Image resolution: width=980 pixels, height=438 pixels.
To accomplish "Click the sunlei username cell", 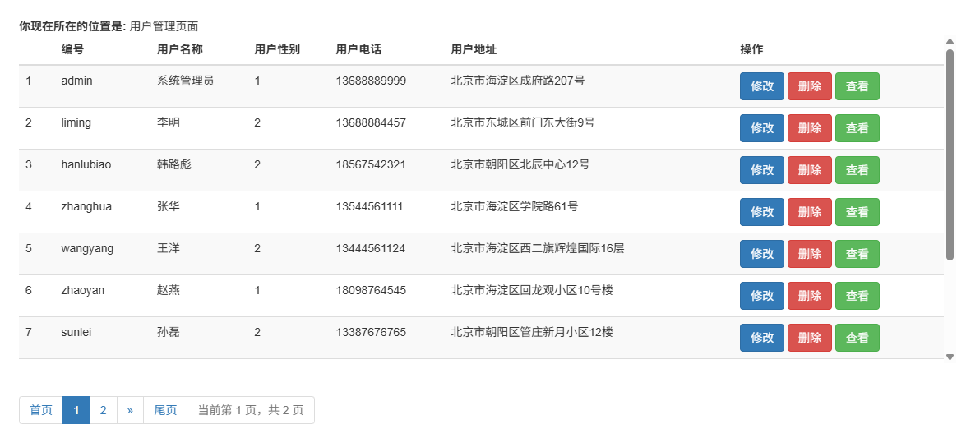I will 76,332.
